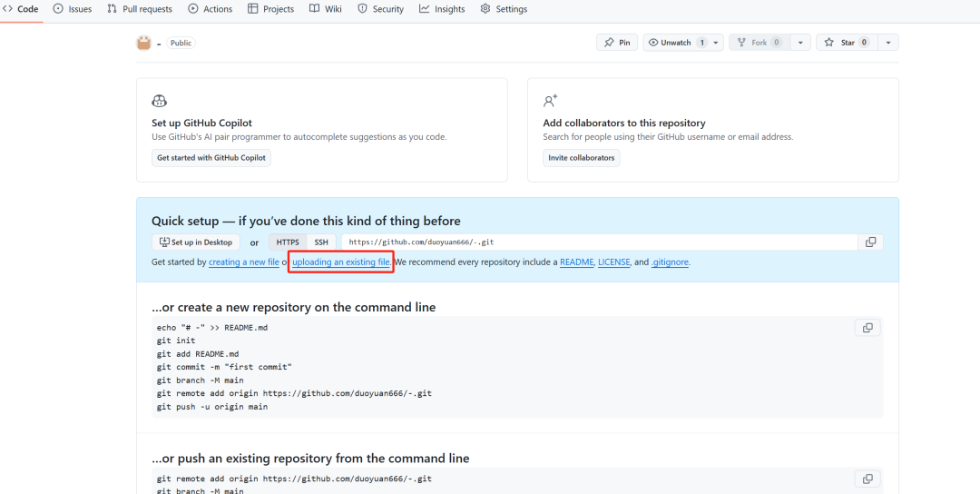Open the Pull requests tab
Image resolution: width=980 pixels, height=494 pixels.
[140, 9]
